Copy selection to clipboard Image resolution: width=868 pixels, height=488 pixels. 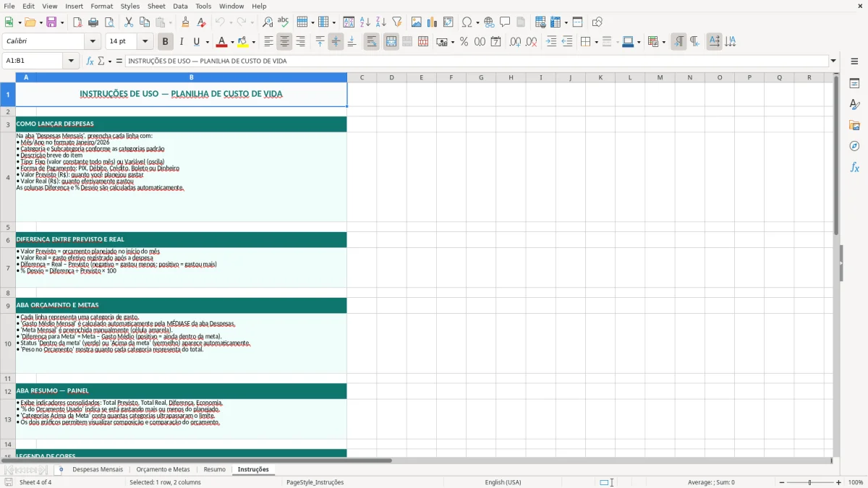pyautogui.click(x=145, y=22)
